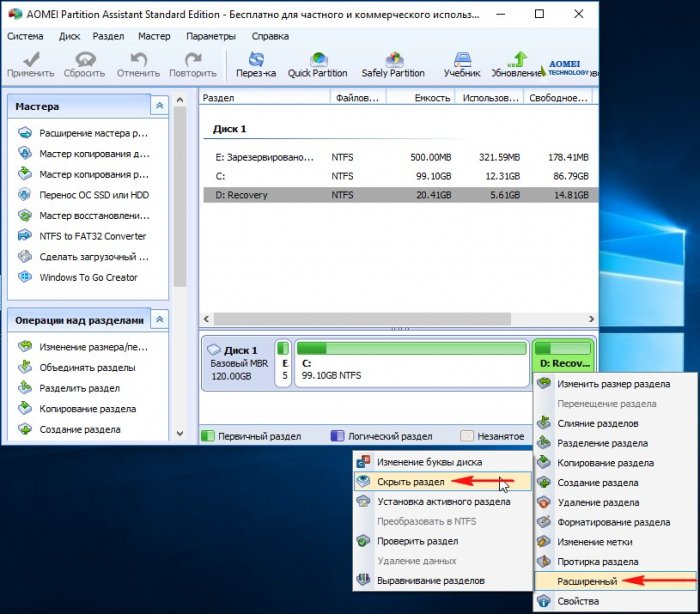Click the Discard (Сбросить) toolbar icon
Screen dimensions: 700x614
click(85, 59)
